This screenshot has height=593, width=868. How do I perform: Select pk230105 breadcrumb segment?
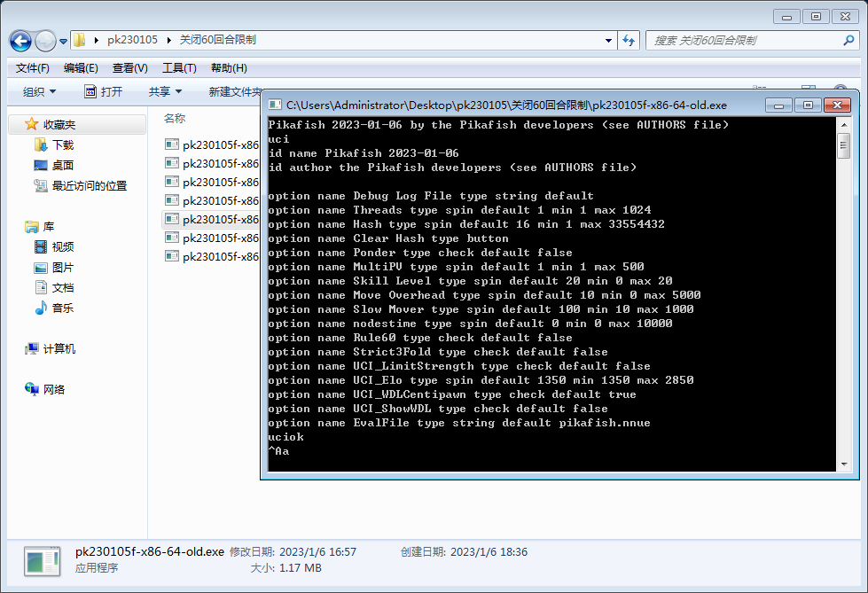pos(132,40)
